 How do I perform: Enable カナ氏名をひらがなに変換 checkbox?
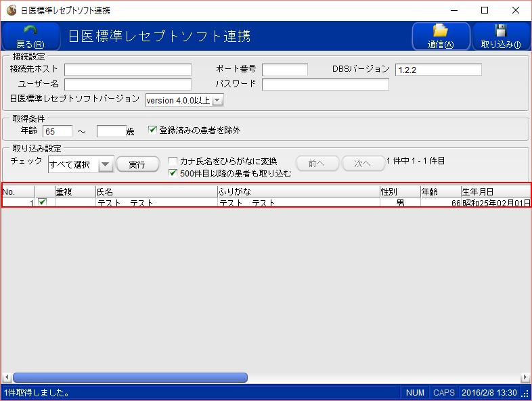(x=173, y=161)
